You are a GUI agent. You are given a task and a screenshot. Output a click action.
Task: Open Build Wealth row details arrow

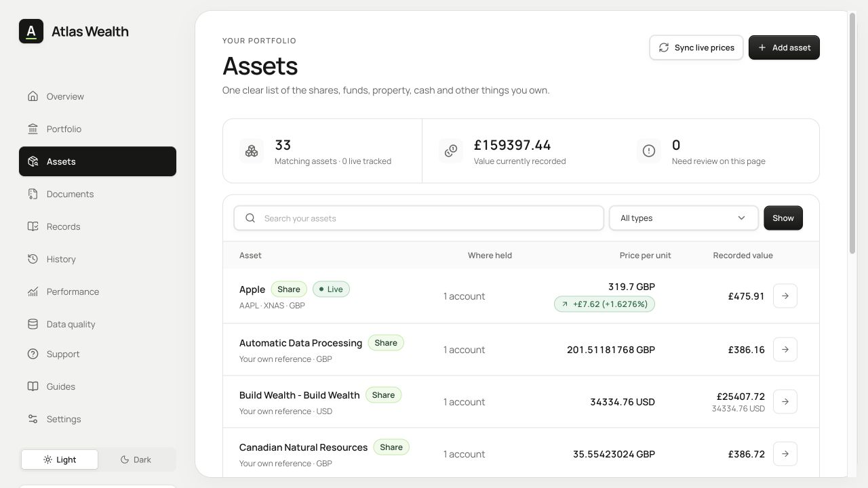(x=785, y=402)
